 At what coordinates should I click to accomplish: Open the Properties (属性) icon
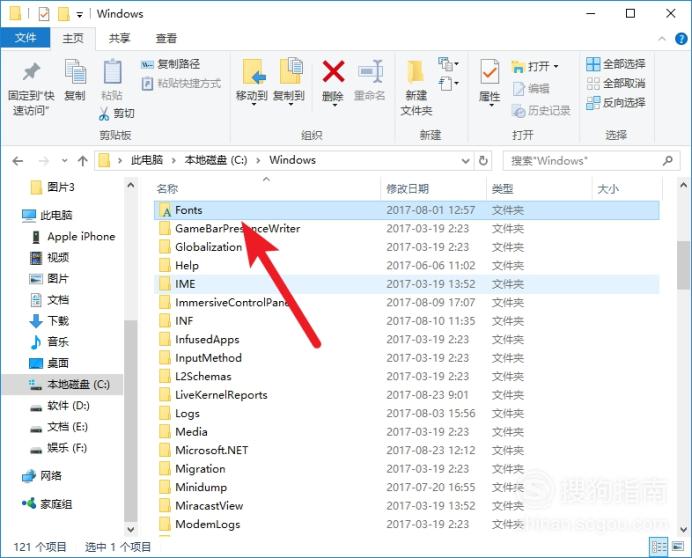[x=489, y=72]
